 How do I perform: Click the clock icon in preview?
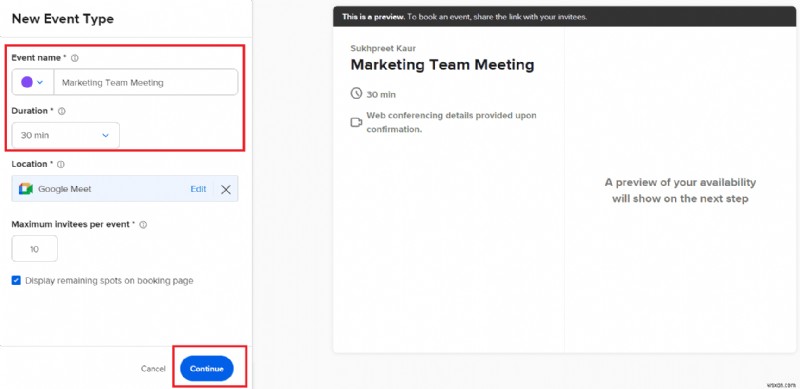coord(356,93)
